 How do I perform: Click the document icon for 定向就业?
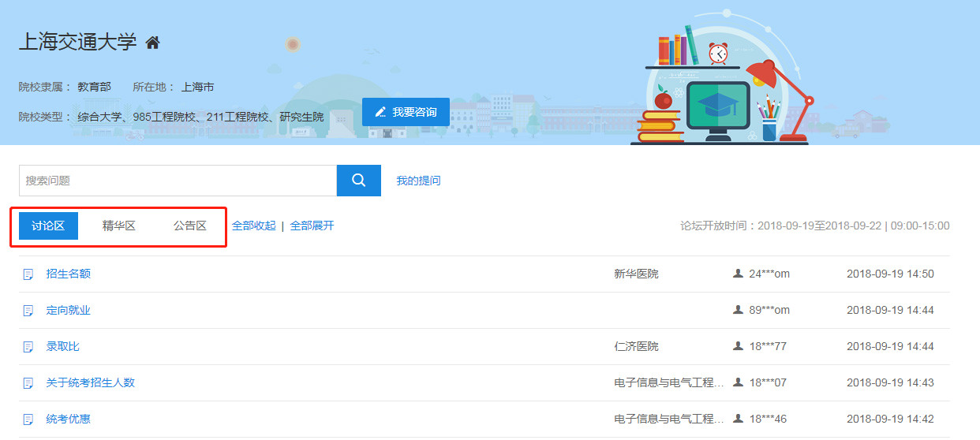[x=28, y=311]
